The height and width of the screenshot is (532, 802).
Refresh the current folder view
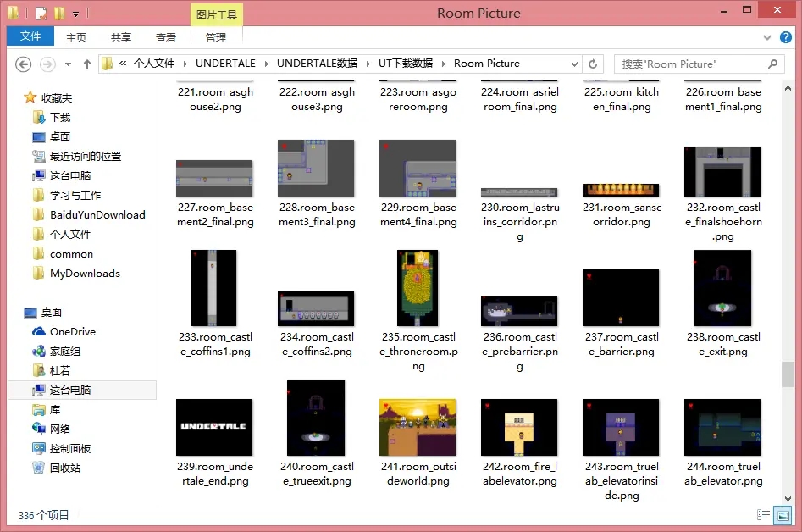(594, 64)
